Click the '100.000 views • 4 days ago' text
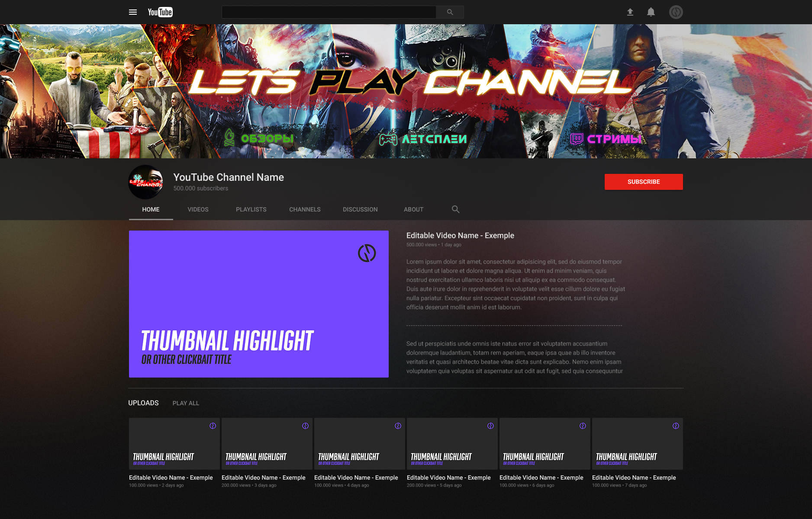 [x=342, y=485]
